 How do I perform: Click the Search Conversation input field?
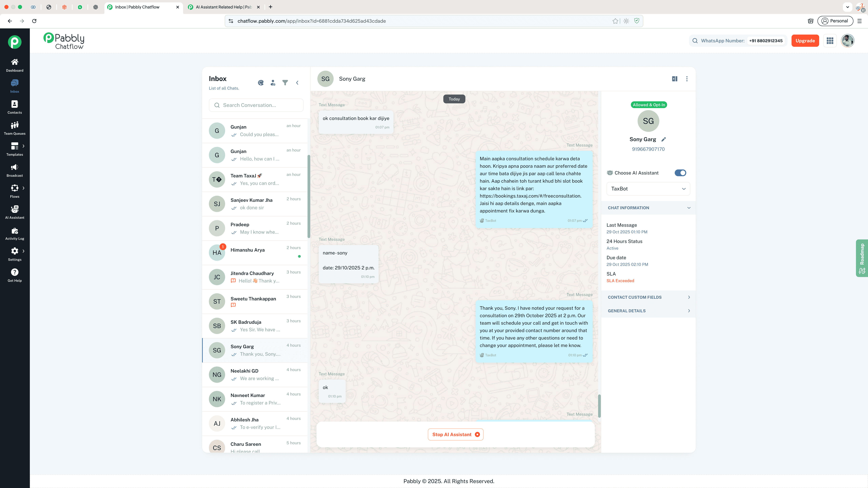point(256,105)
